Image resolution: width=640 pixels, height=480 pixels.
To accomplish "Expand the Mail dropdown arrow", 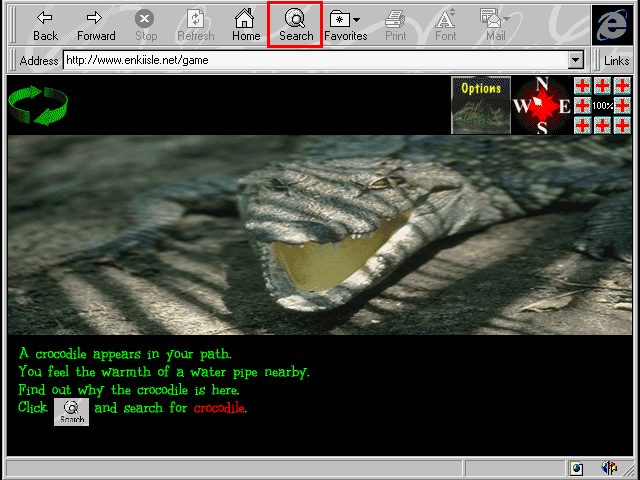I will 507,19.
